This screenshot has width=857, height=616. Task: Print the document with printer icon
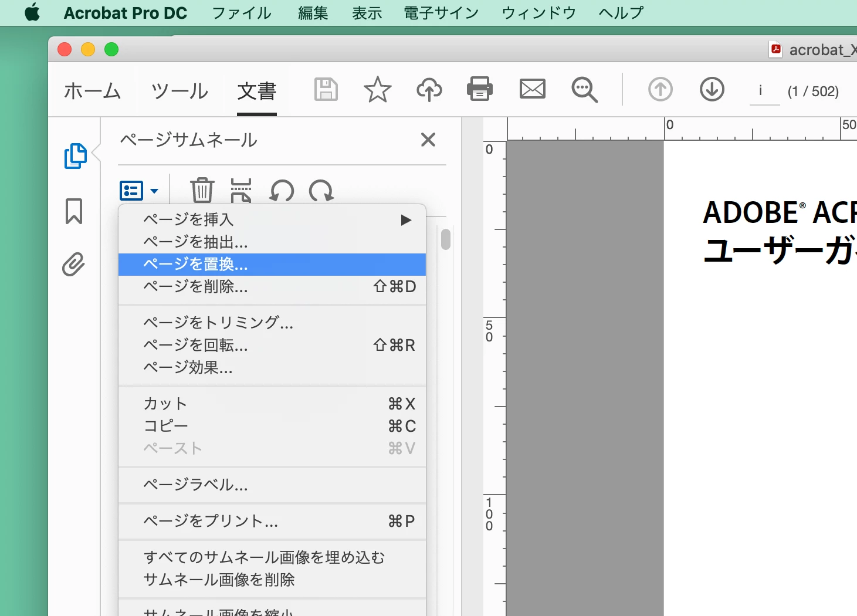[480, 90]
